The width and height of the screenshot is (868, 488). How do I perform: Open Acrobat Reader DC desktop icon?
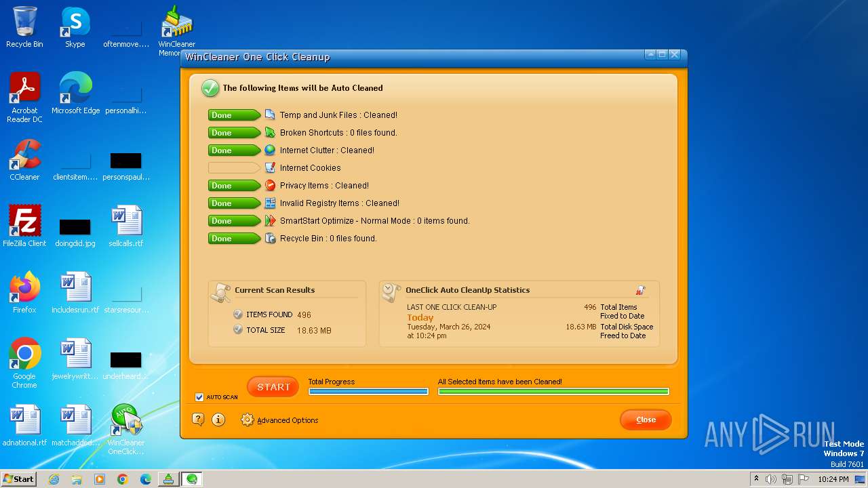click(24, 98)
